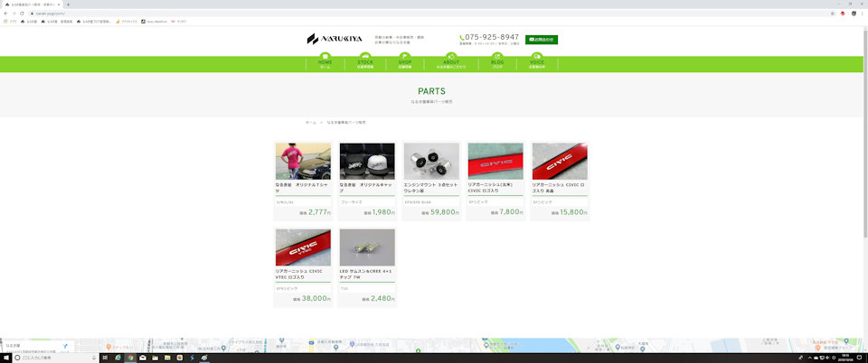868x363 pixels.
Task: Open the リアガーニッシュ(北米) CIVIC product image
Action: pyautogui.click(x=495, y=162)
